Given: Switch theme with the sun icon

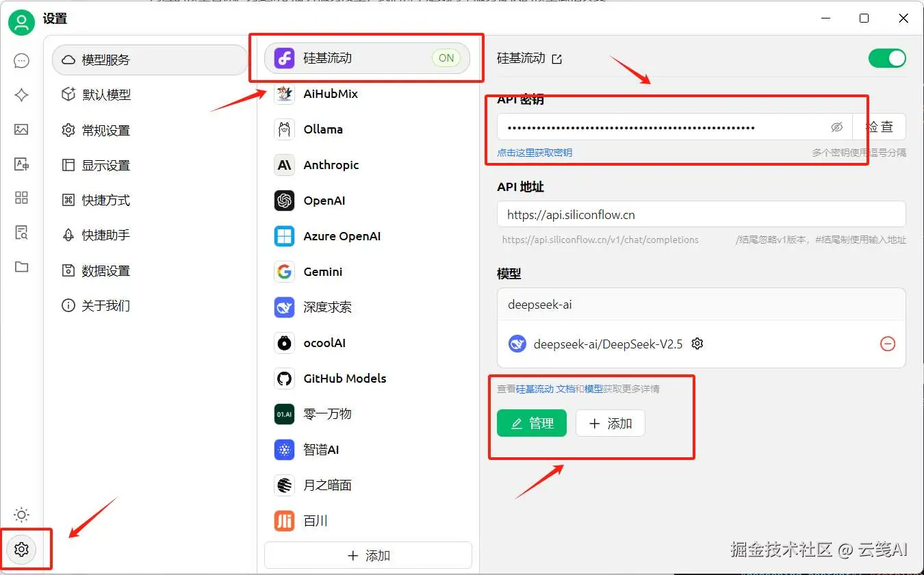Looking at the screenshot, I should [x=21, y=515].
